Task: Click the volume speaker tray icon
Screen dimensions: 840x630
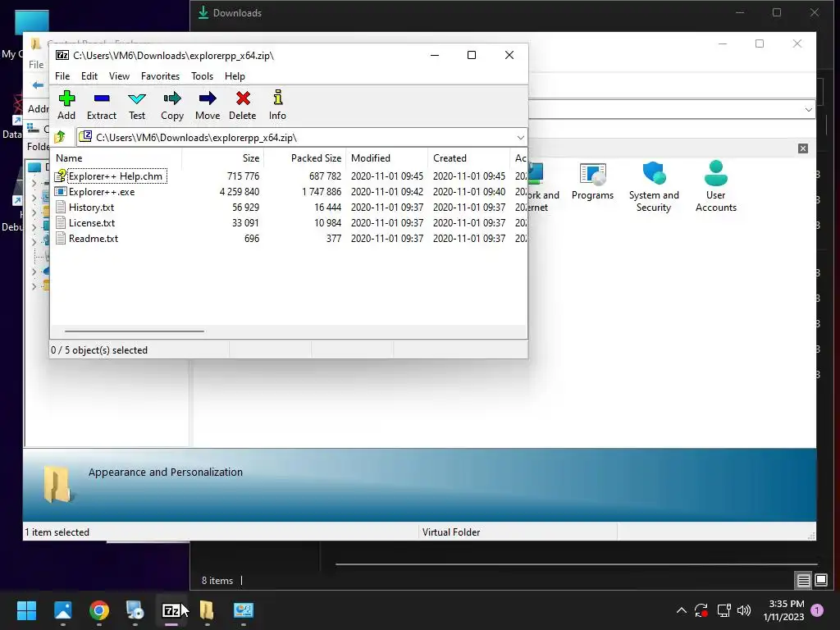Action: [x=744, y=610]
